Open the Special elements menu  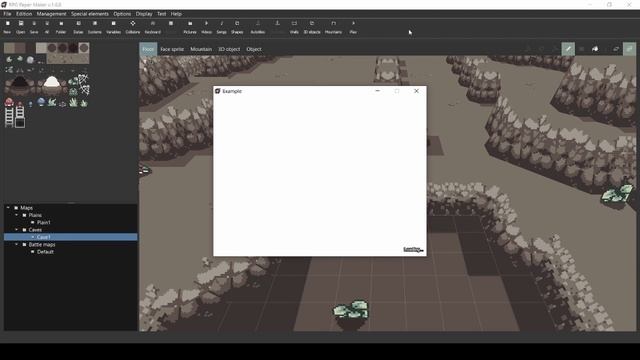coord(90,14)
